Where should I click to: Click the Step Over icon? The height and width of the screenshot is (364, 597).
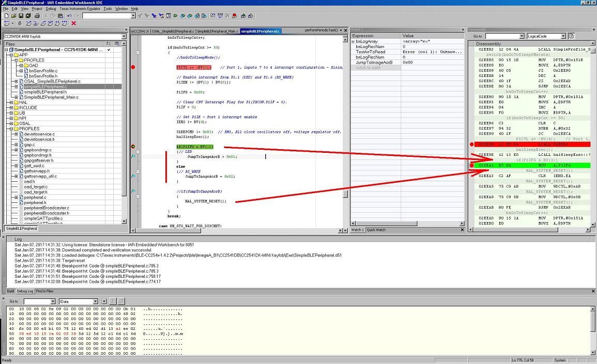(x=29, y=23)
